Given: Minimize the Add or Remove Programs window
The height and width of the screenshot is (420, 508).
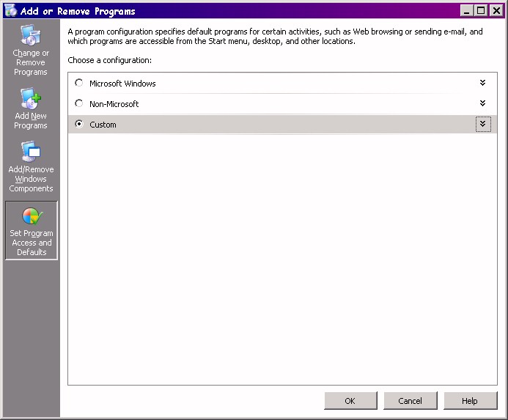Looking at the screenshot, I should pos(467,11).
